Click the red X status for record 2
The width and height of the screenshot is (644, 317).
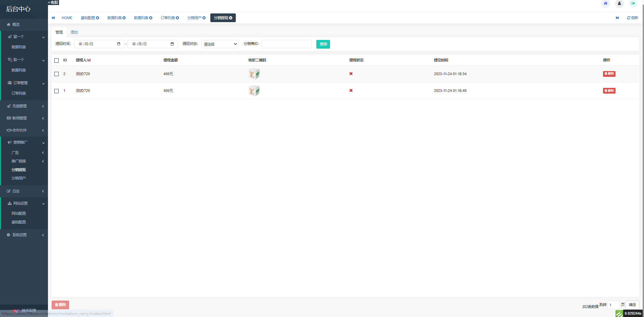(x=351, y=74)
